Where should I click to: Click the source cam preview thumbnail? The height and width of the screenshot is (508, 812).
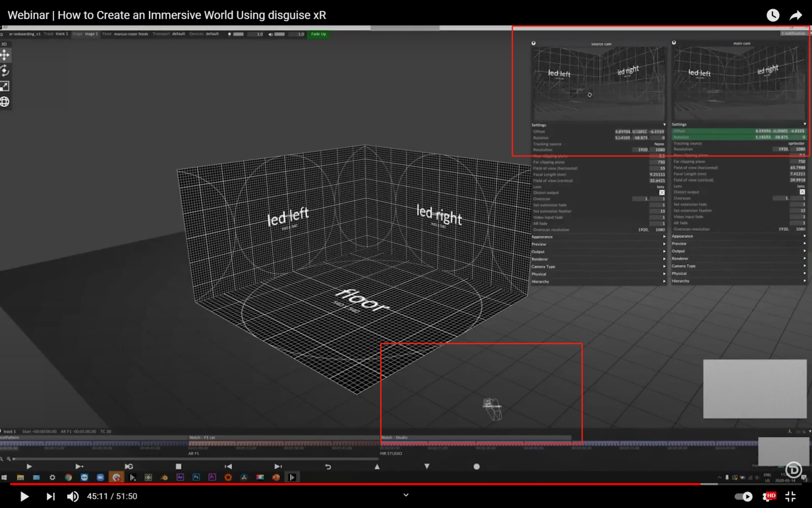click(599, 83)
